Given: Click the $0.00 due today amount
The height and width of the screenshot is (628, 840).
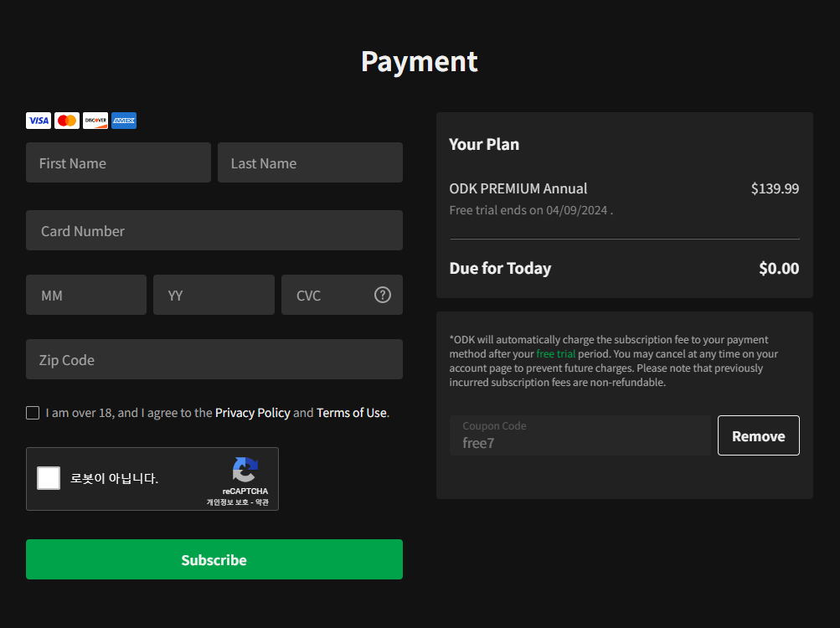Looking at the screenshot, I should [779, 268].
